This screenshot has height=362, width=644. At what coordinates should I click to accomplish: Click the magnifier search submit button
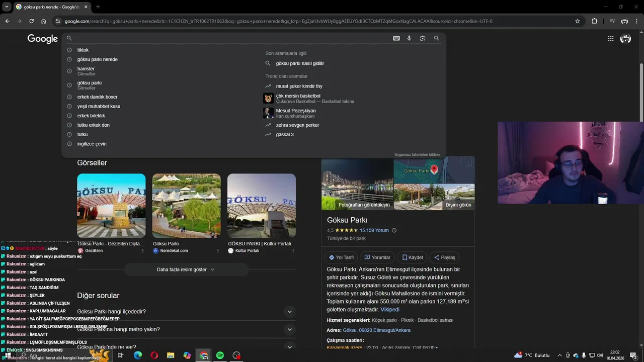coord(436,38)
